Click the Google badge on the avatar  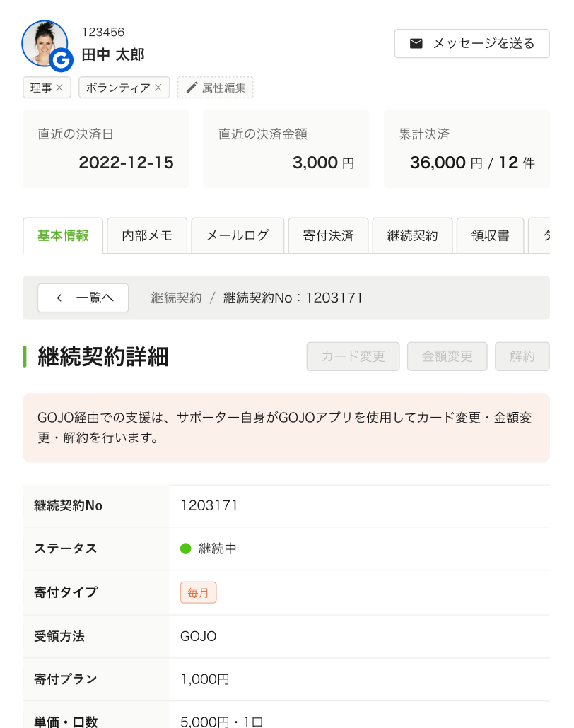61,59
